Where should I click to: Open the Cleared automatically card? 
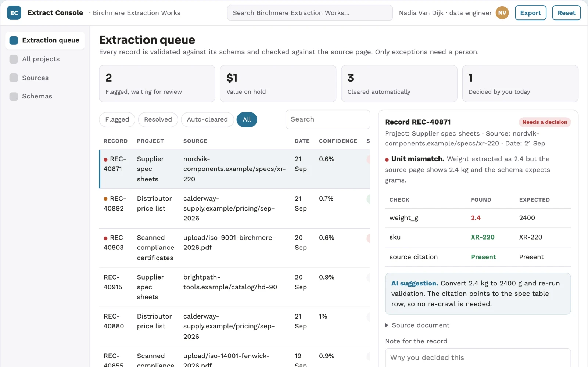[399, 84]
